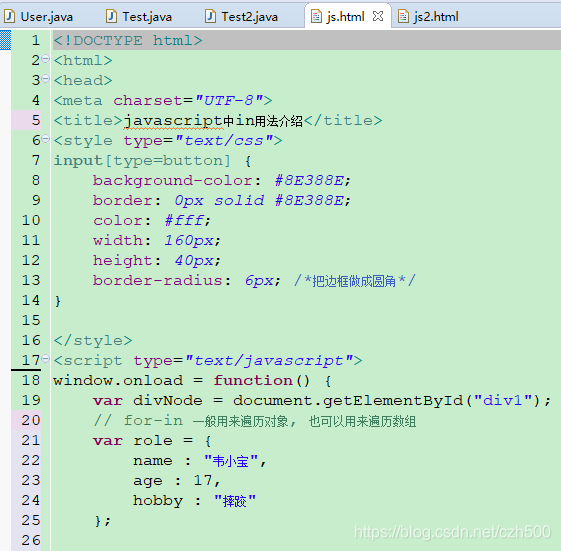Close the js.html tab
This screenshot has width=561, height=551.
tap(378, 16)
